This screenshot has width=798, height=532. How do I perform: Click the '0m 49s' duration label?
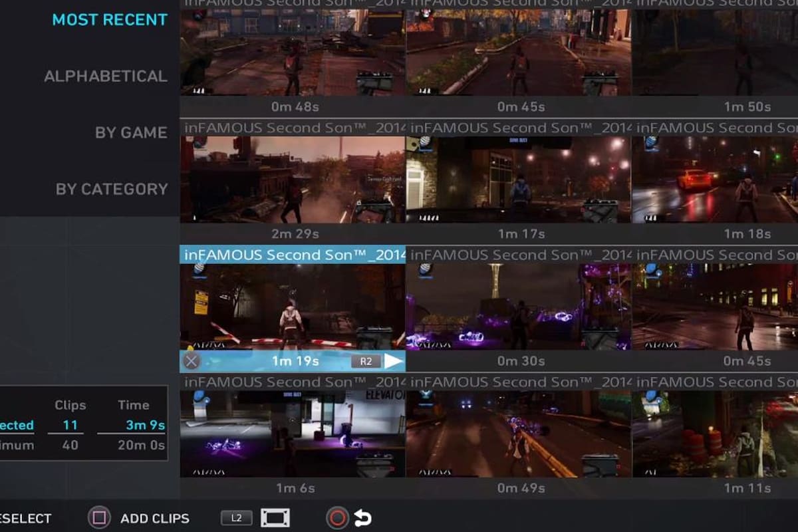[521, 488]
